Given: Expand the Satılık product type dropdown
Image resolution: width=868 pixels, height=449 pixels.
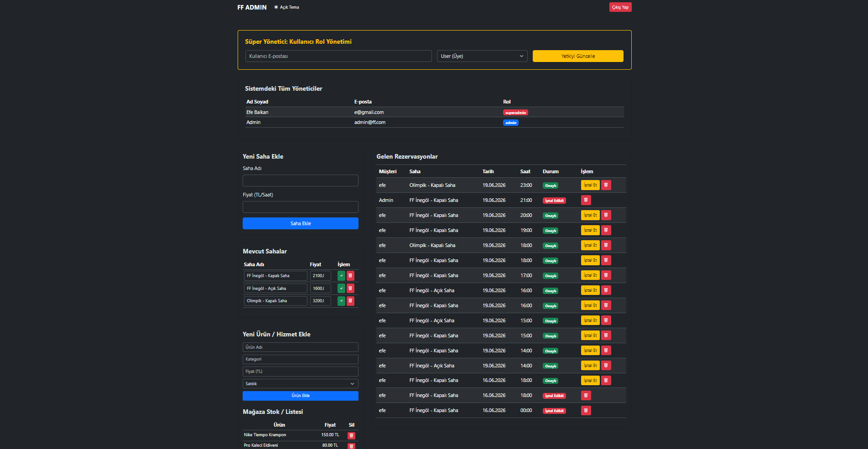Looking at the screenshot, I should pos(300,384).
